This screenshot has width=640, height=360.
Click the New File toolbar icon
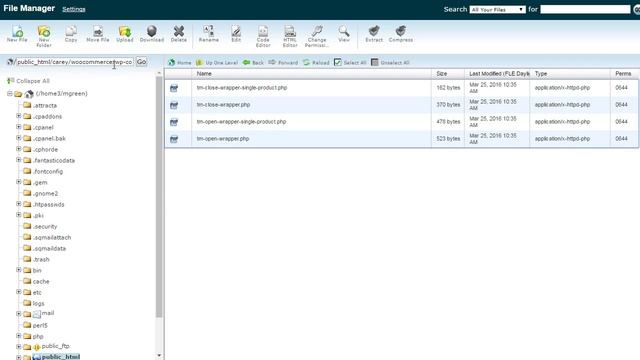coord(17,34)
